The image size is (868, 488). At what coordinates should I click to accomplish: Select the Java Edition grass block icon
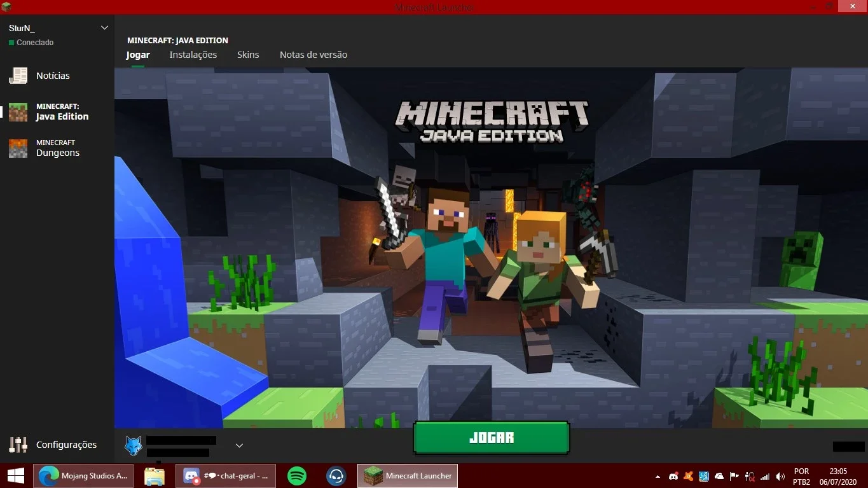point(18,112)
